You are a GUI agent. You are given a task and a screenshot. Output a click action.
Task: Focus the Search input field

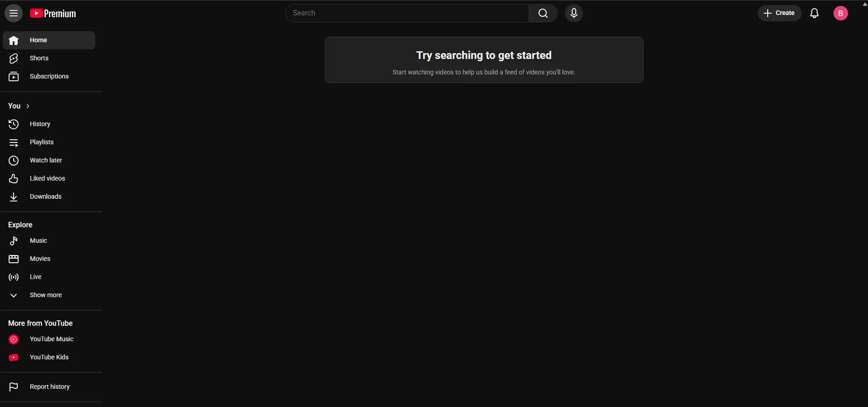(407, 13)
